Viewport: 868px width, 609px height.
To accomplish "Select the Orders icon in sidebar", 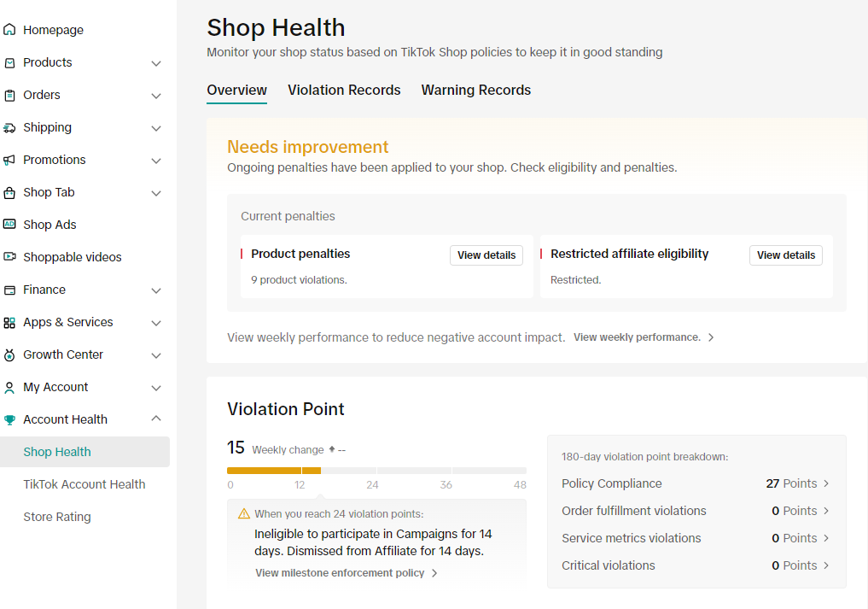I will (x=11, y=95).
